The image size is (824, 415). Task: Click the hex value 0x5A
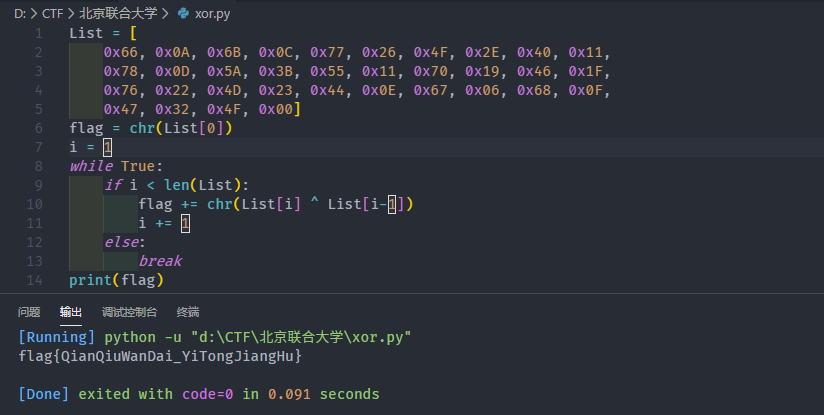pyautogui.click(x=224, y=71)
